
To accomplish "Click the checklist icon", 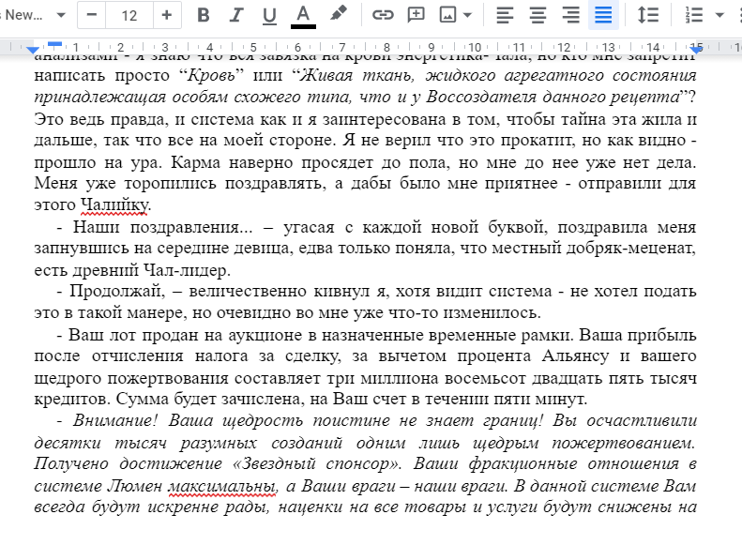I will click(x=695, y=15).
